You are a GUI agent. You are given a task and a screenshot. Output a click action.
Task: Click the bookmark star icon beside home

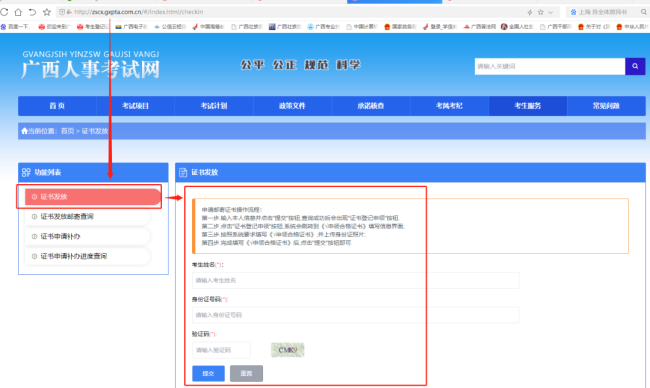point(47,12)
